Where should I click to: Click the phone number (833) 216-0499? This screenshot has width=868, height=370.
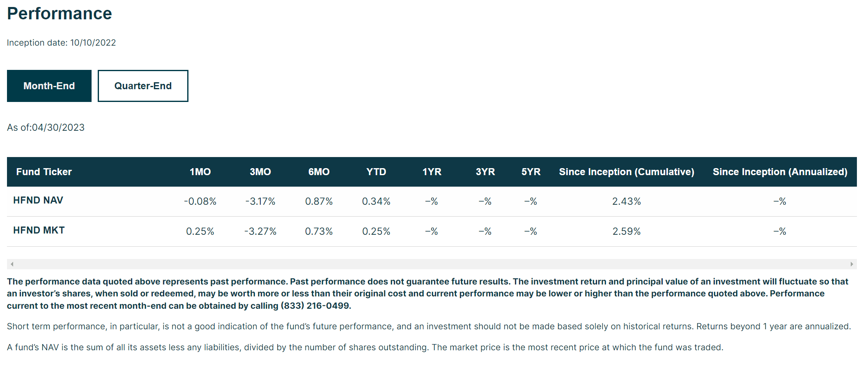(315, 306)
